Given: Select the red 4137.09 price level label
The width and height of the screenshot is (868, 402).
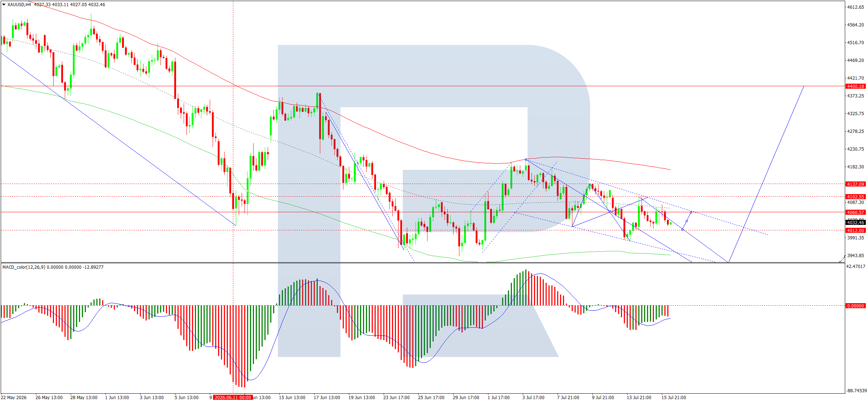Looking at the screenshot, I should click(x=856, y=184).
